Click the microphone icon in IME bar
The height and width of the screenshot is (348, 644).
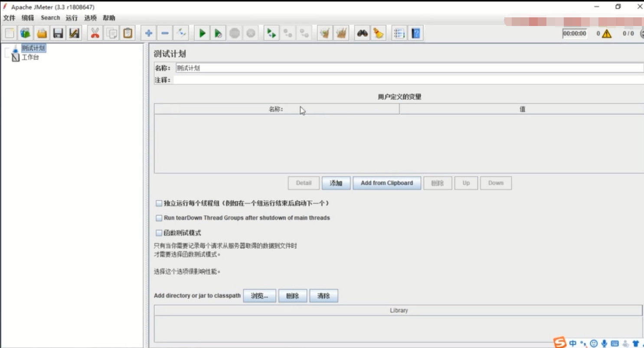click(x=604, y=343)
